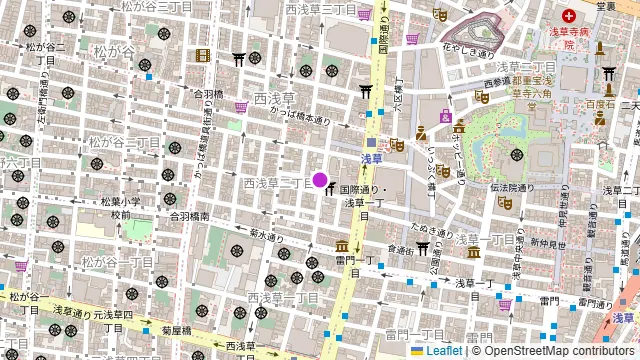This screenshot has height=360, width=640.
Task: Click the 雷門一丁目 label at bottom
Action: click(x=415, y=335)
